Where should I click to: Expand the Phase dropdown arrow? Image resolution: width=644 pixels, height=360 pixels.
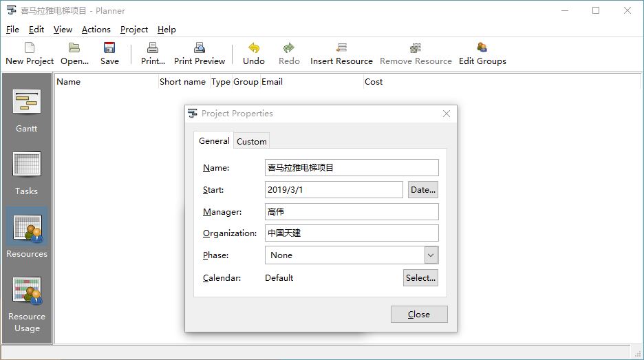pos(431,255)
